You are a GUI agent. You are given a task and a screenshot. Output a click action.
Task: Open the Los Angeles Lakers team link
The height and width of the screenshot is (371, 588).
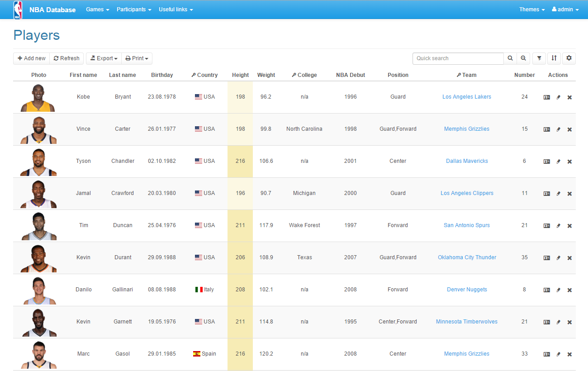click(x=467, y=97)
